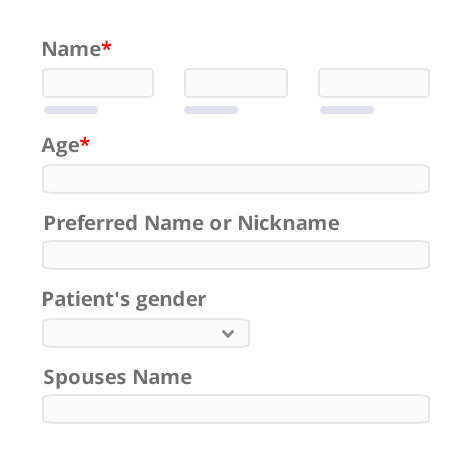Click the sub-label under first name box
The image size is (474, 452).
pos(71,110)
